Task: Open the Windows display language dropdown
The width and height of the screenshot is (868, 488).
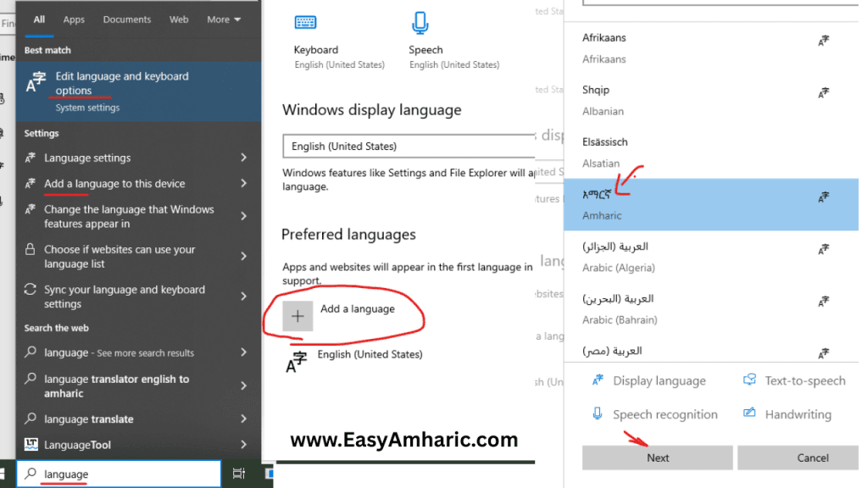Action: point(408,146)
